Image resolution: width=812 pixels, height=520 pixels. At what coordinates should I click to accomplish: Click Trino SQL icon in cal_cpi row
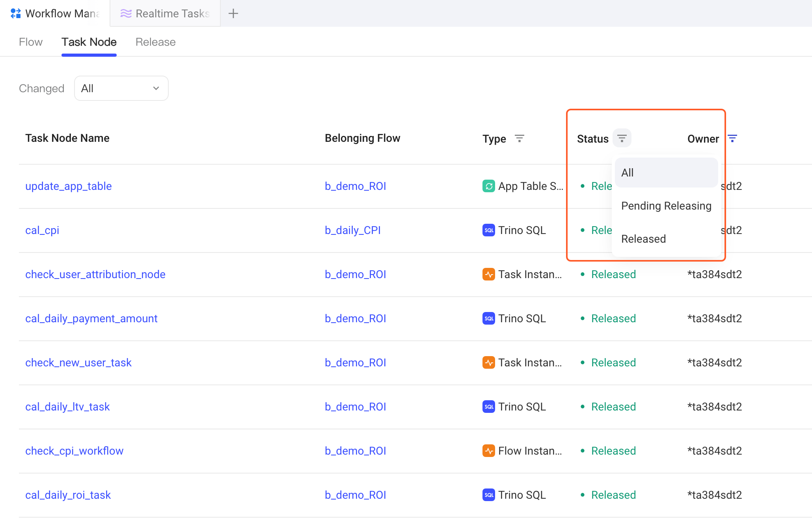tap(489, 230)
